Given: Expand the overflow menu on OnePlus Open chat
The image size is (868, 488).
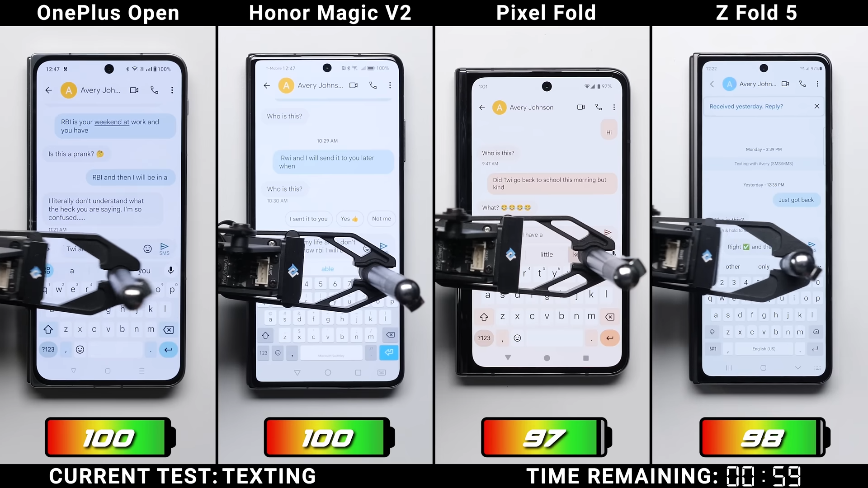Looking at the screenshot, I should (172, 90).
